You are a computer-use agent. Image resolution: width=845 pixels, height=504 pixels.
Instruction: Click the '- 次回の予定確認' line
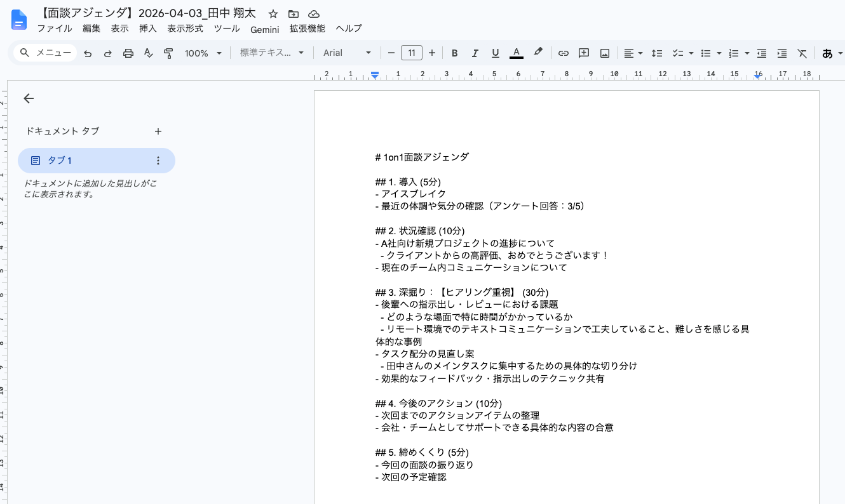click(411, 477)
